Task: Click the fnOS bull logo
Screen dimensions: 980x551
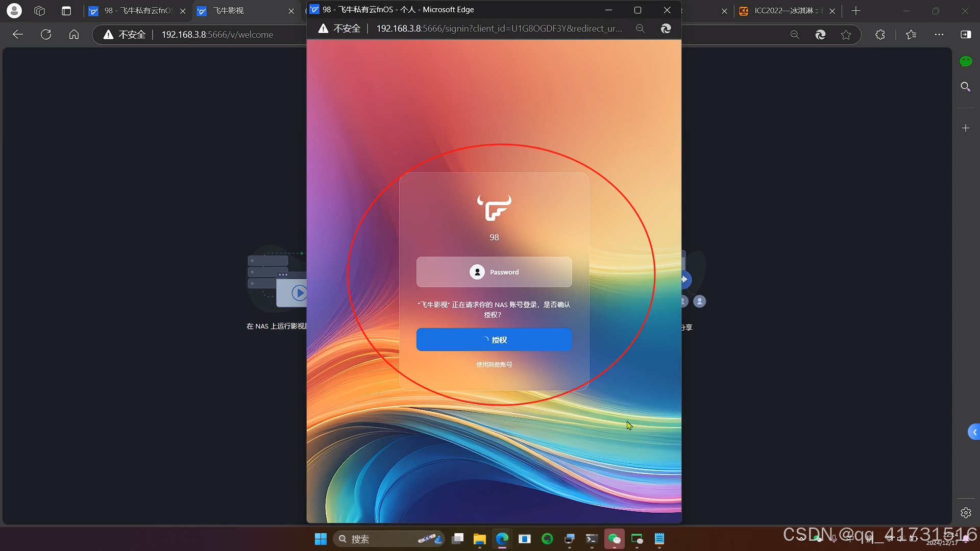Action: coord(494,208)
